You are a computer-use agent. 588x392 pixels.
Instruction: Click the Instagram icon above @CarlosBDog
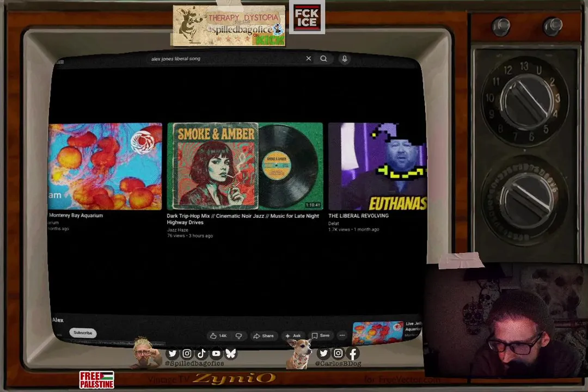[x=338, y=353]
